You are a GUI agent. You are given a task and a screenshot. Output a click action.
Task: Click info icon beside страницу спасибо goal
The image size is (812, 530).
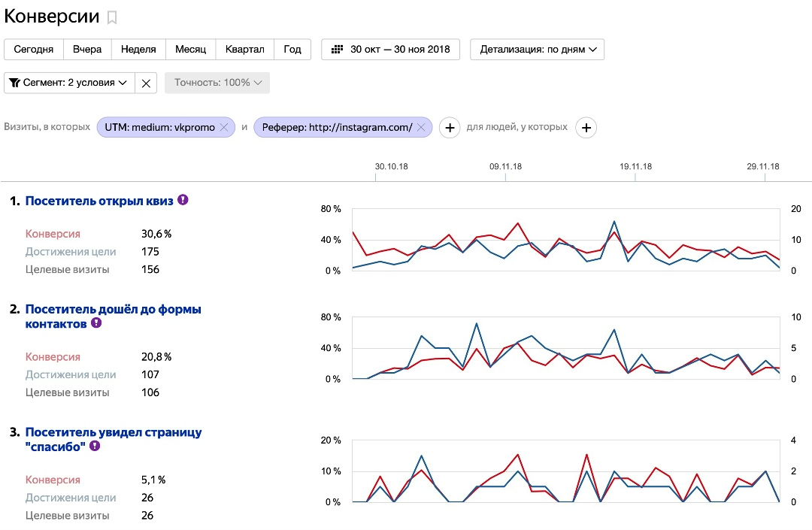95,446
